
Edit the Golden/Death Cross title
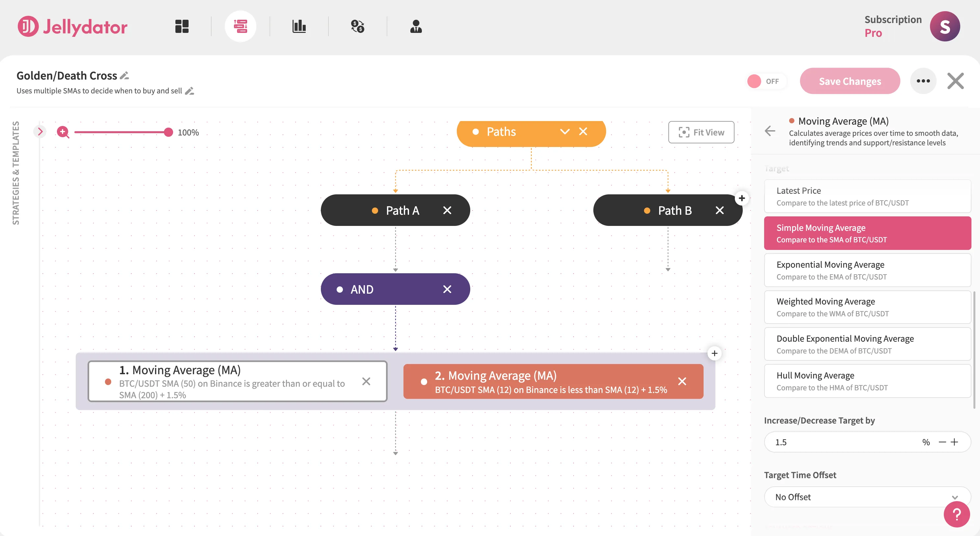(124, 76)
